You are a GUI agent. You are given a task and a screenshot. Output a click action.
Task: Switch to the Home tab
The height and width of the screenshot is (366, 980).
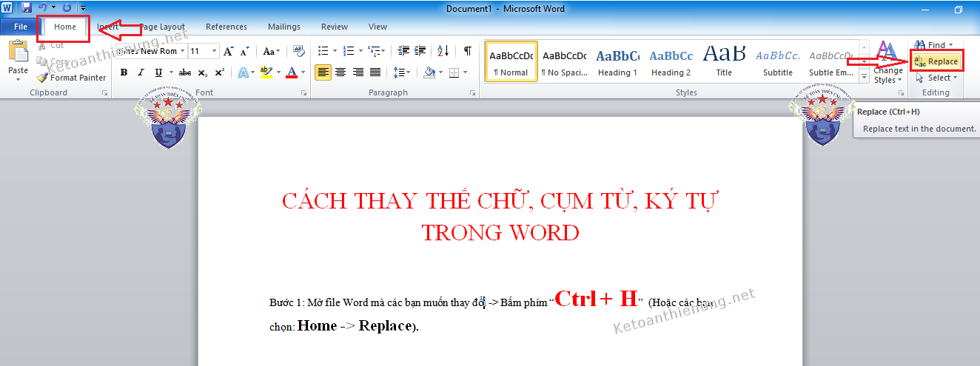point(65,27)
